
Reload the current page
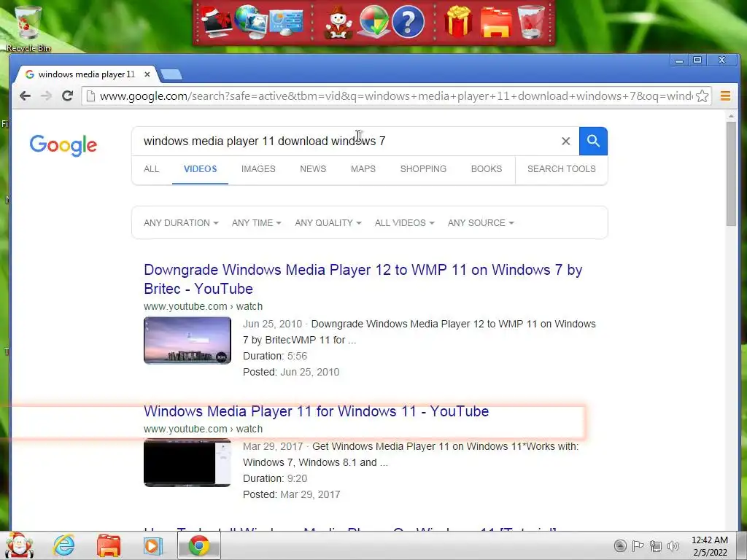(67, 96)
